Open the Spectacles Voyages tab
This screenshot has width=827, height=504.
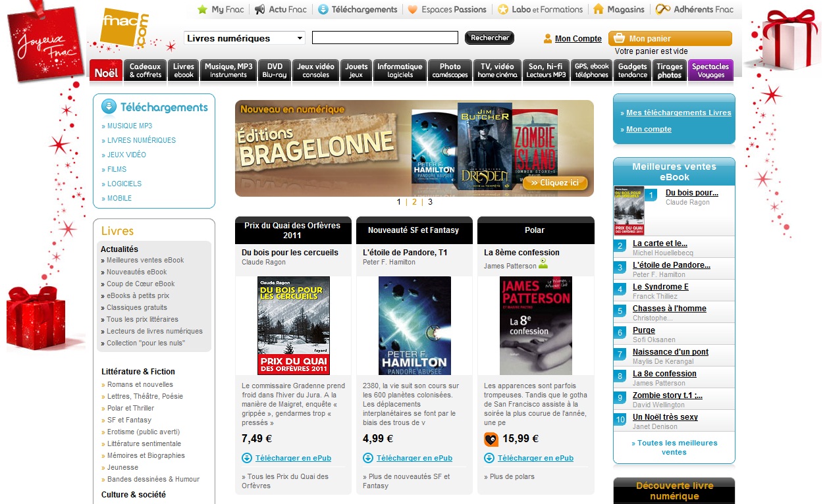(710, 71)
